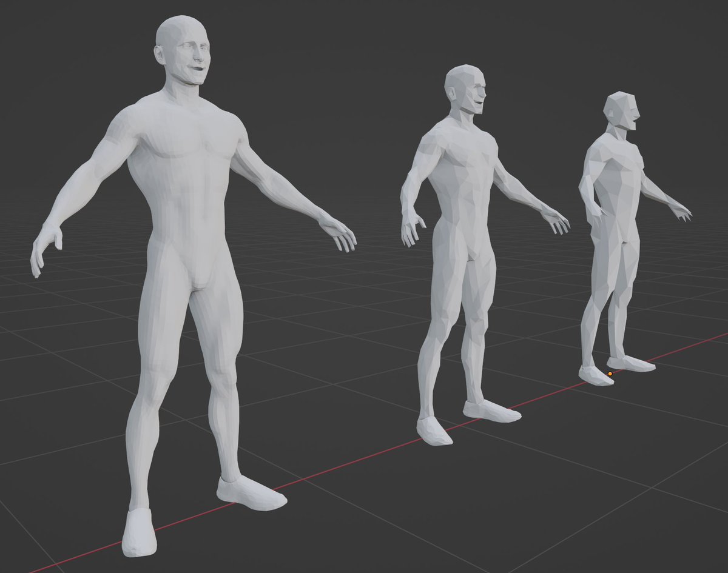Image resolution: width=728 pixels, height=573 pixels.
Task: Click the orange object origin dot
Action: tap(610, 374)
